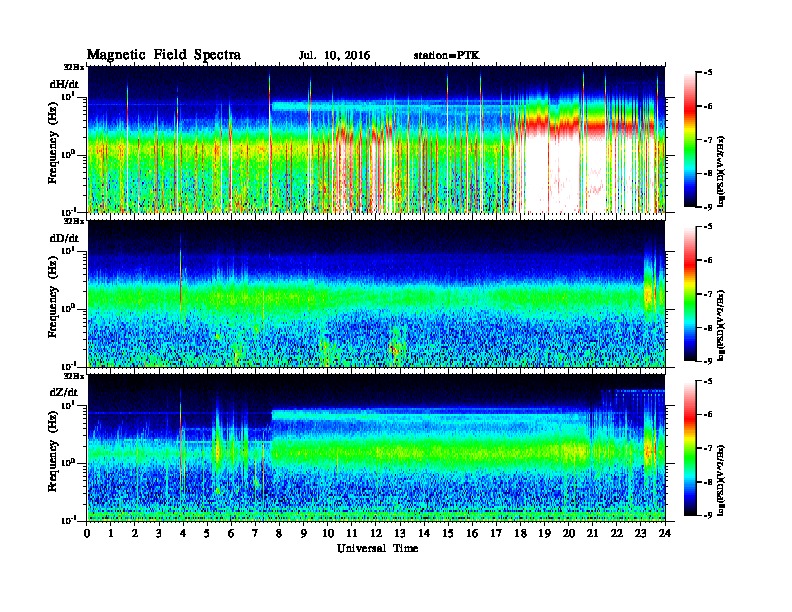
Task: Click the log(PSD) units label beside dH/dt color bar
Action: click(721, 170)
